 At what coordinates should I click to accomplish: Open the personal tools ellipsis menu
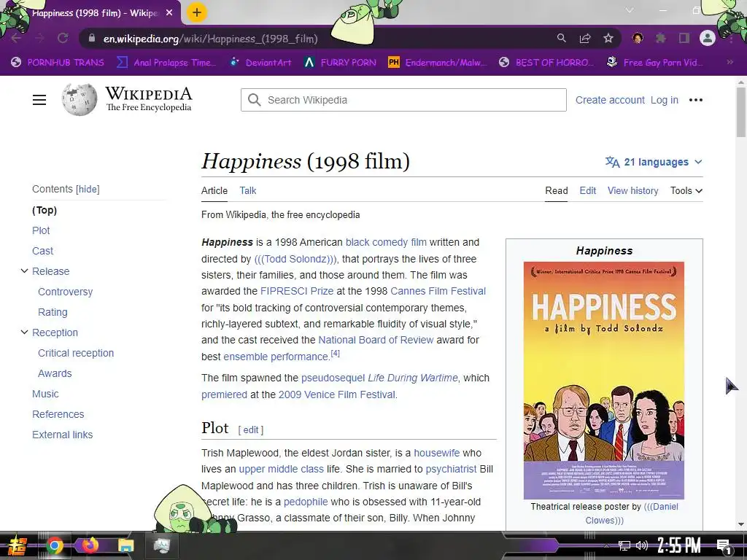pos(695,100)
